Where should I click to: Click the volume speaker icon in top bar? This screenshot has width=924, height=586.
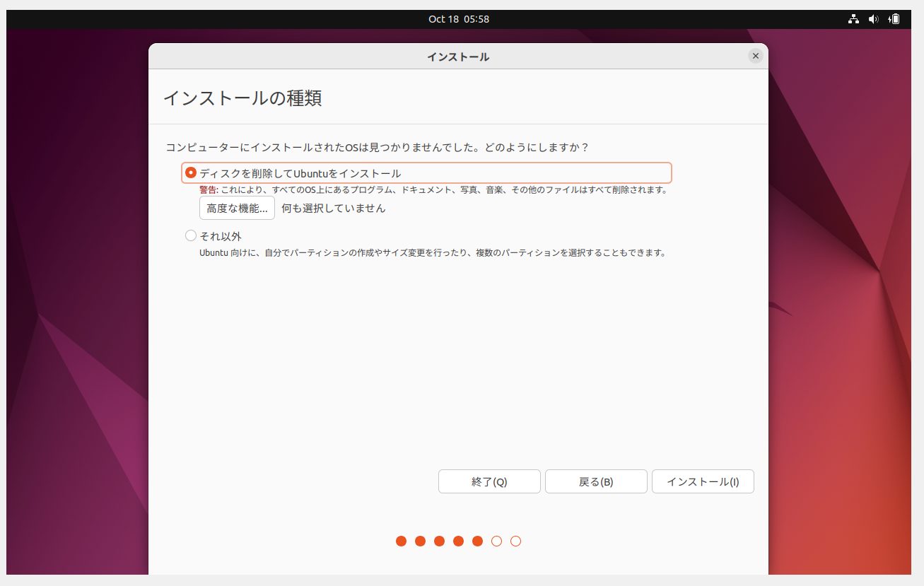pyautogui.click(x=874, y=19)
